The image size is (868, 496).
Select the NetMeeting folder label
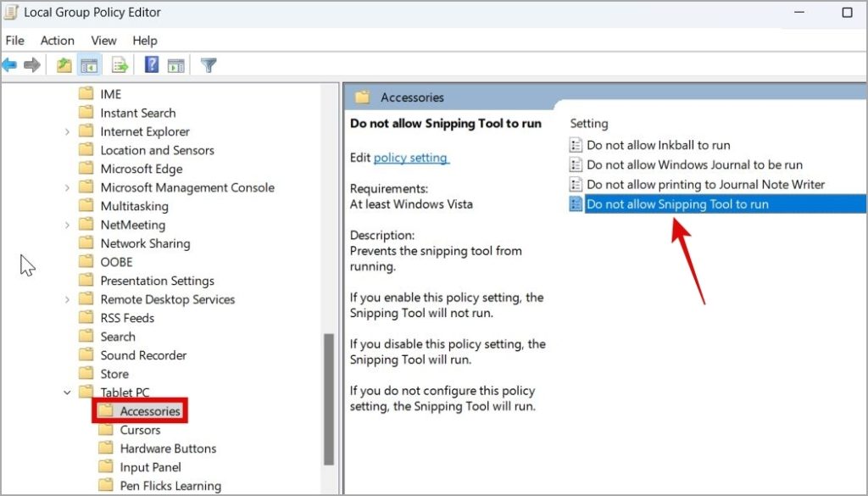133,225
